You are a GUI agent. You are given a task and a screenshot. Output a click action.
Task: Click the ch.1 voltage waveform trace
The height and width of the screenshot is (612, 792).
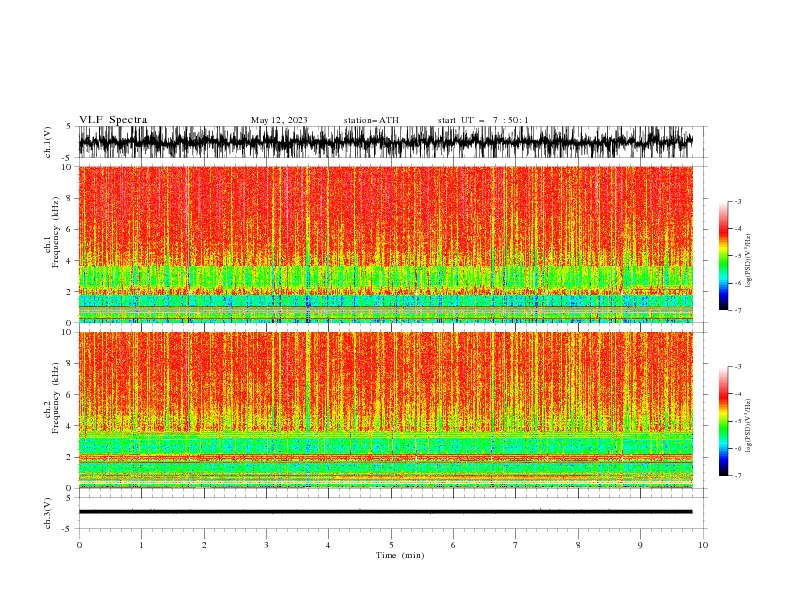coord(385,142)
